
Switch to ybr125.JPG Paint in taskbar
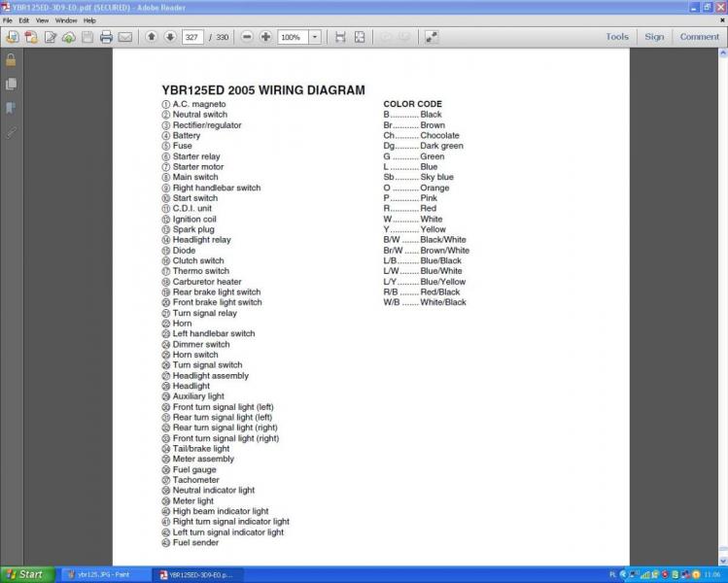pos(102,575)
